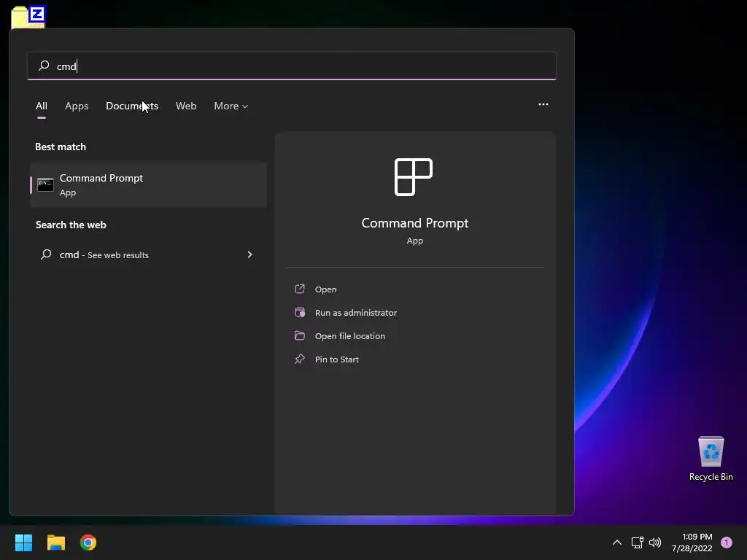This screenshot has height=560, width=747.
Task: Expand the More filter dropdown
Action: pyautogui.click(x=231, y=106)
